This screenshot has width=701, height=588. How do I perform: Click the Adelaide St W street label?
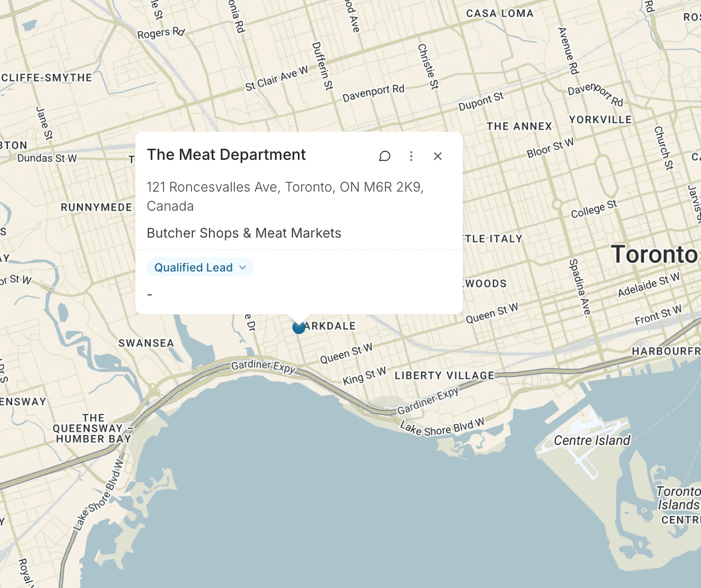click(x=649, y=285)
